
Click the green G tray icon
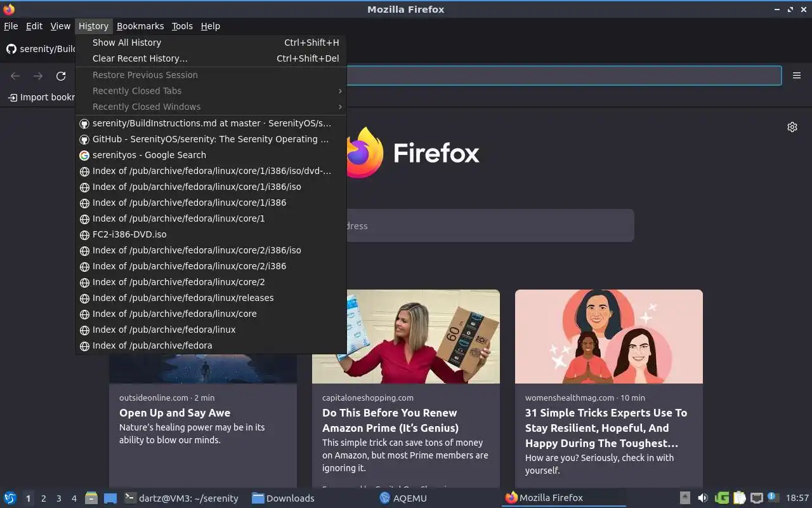click(721, 498)
